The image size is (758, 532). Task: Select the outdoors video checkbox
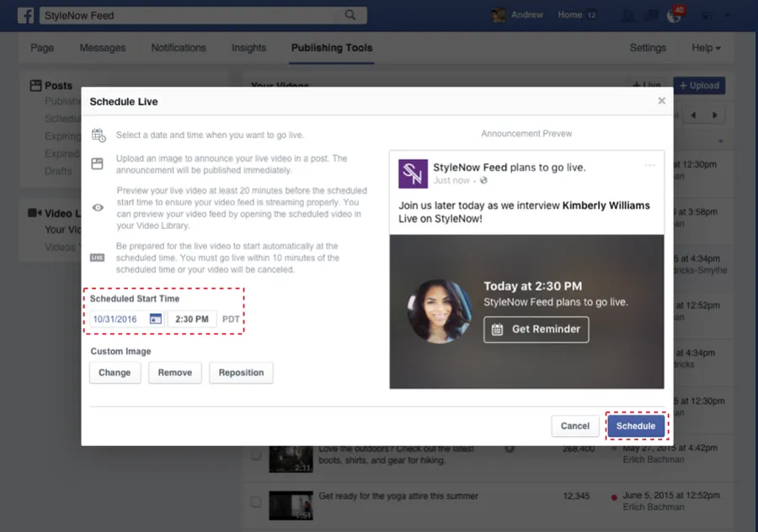[256, 453]
